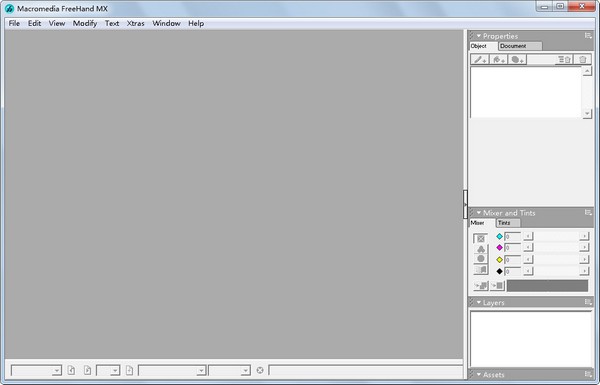Open the Window menu
This screenshot has width=600, height=385.
166,23
